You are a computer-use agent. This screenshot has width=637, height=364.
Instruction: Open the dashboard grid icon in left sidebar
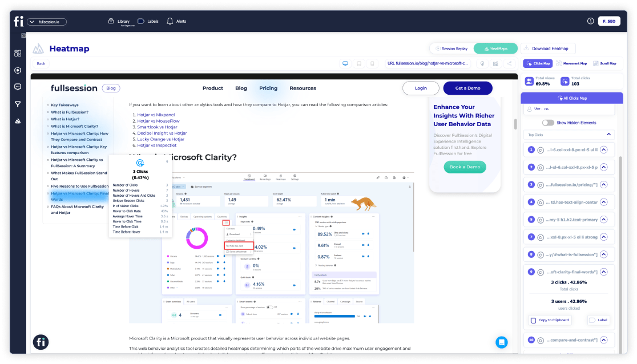[18, 53]
